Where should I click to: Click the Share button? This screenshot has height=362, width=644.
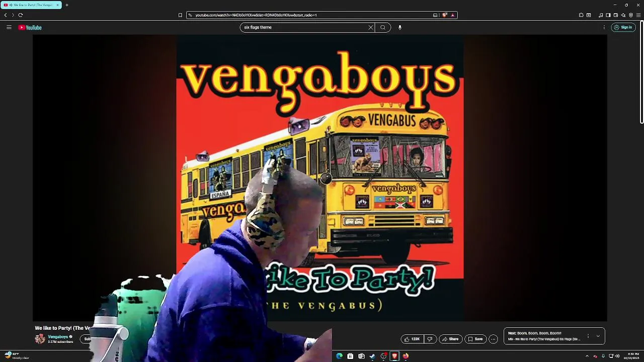(x=450, y=339)
